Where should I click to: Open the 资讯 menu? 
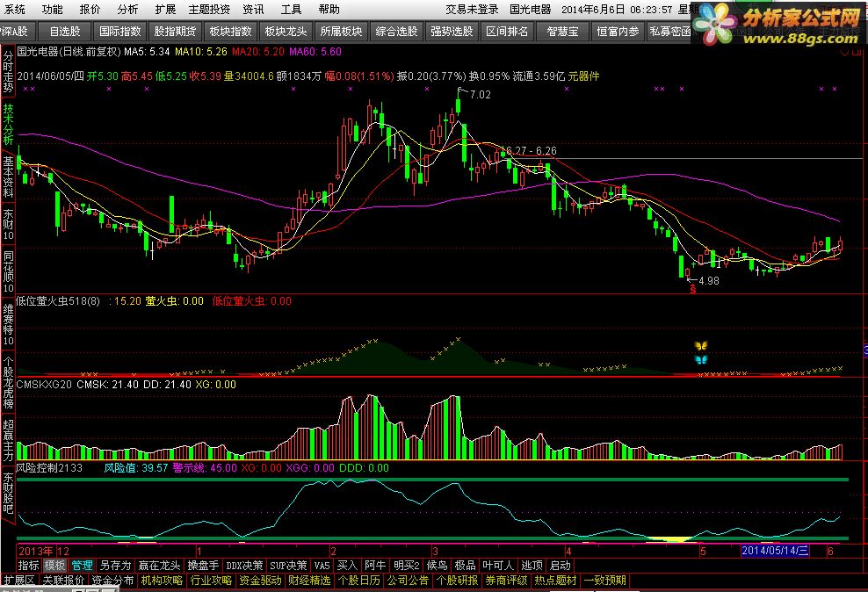254,10
